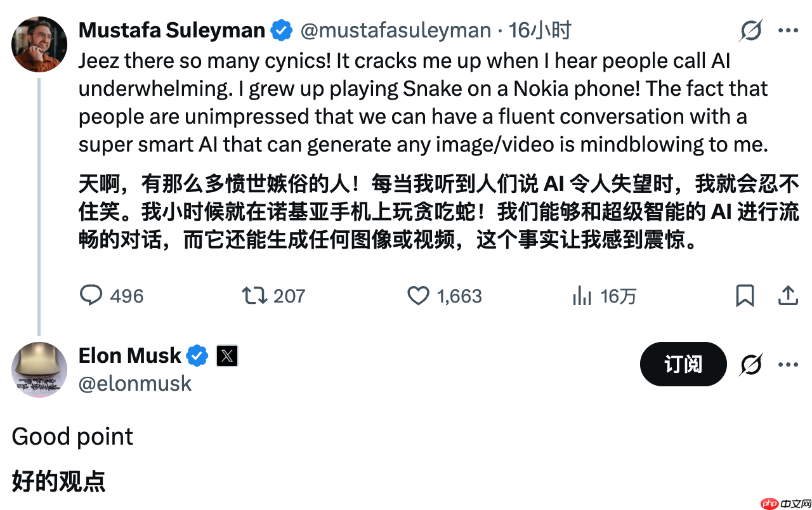Reply to Mustafa Suleyman's tweet
This screenshot has width=812, height=510.
[92, 296]
